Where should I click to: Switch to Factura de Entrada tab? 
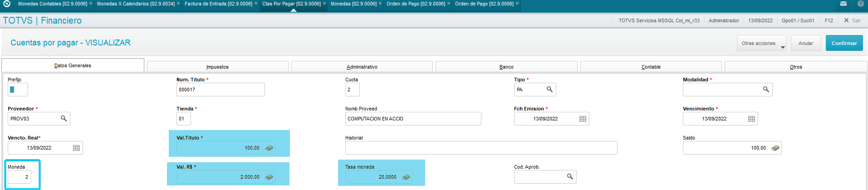[x=218, y=4]
